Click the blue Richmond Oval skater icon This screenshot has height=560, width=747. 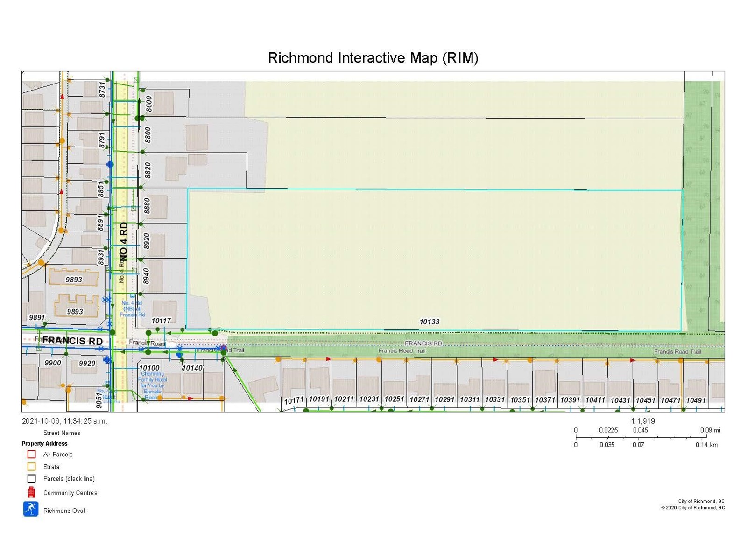[x=31, y=509]
